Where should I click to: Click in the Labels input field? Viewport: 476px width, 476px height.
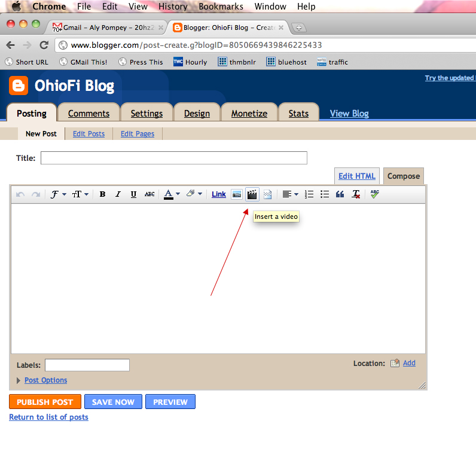pyautogui.click(x=87, y=365)
